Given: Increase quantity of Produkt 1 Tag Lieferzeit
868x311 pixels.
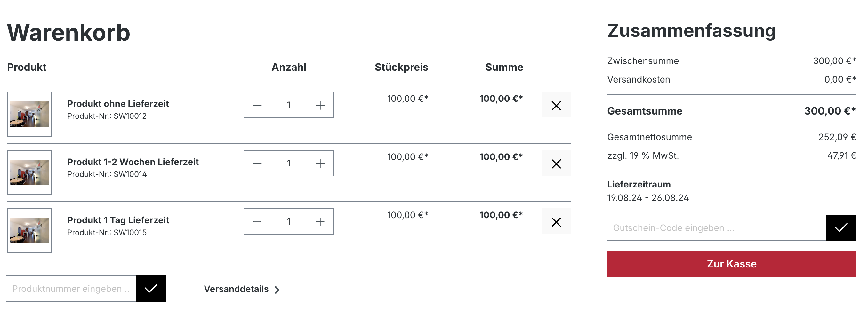Looking at the screenshot, I should point(320,222).
